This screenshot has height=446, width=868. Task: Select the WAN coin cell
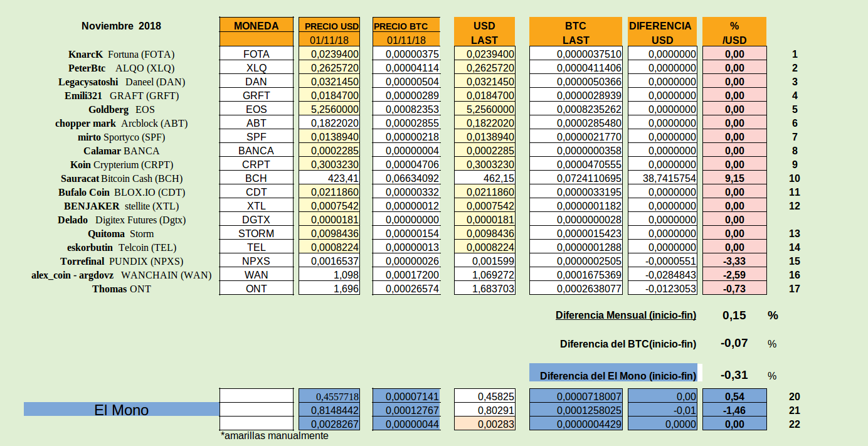(257, 275)
